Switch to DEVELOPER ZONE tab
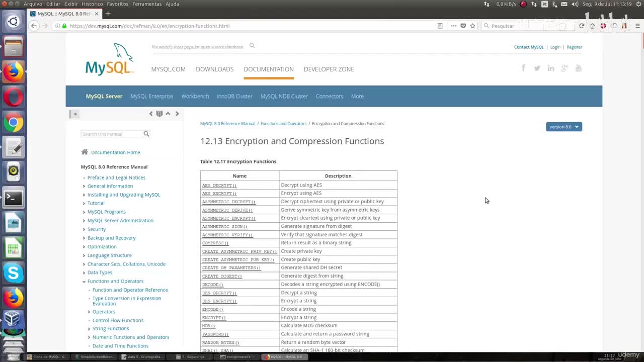This screenshot has height=362, width=644. point(329,69)
